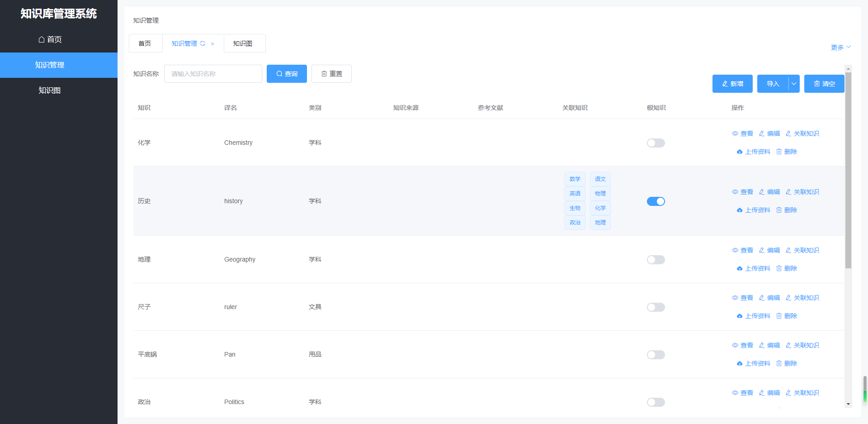
Task: Click the scrollbar up arrow
Action: (849, 69)
